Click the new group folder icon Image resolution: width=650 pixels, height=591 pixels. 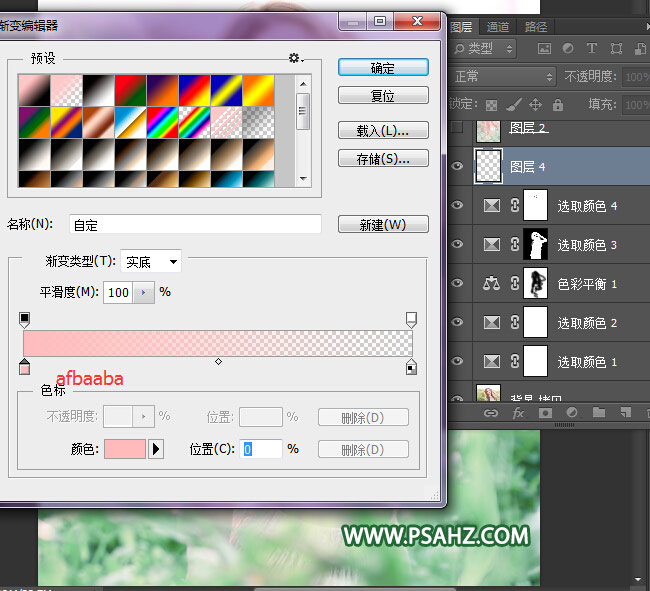click(598, 412)
